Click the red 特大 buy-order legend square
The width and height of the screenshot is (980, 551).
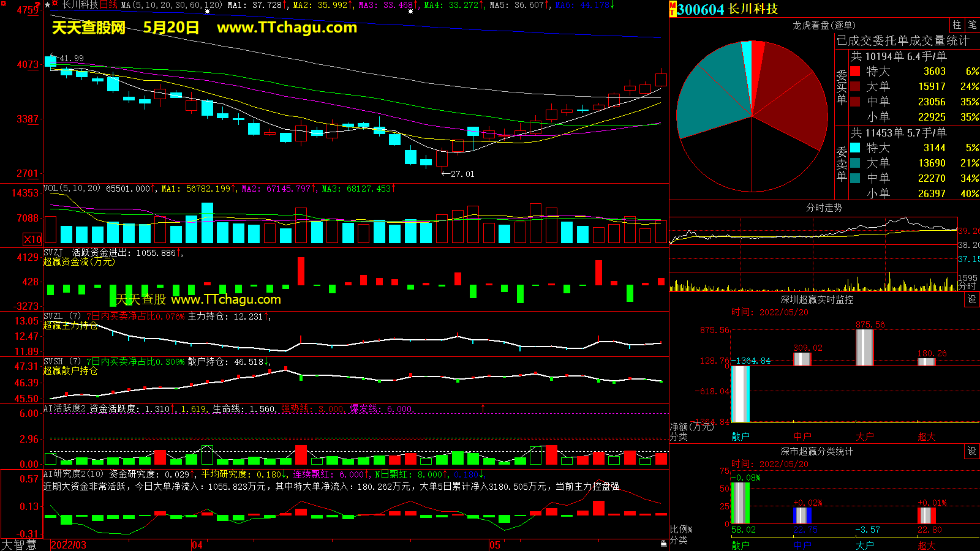[855, 71]
